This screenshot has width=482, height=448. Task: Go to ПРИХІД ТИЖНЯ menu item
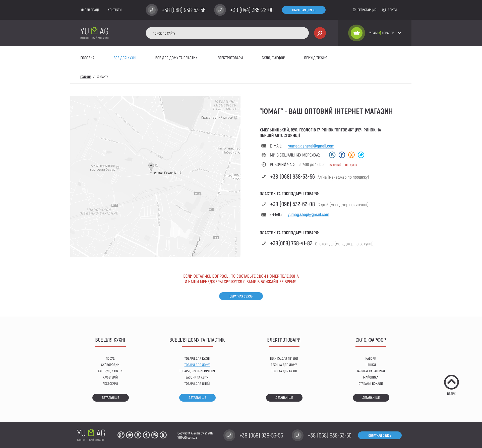point(315,58)
